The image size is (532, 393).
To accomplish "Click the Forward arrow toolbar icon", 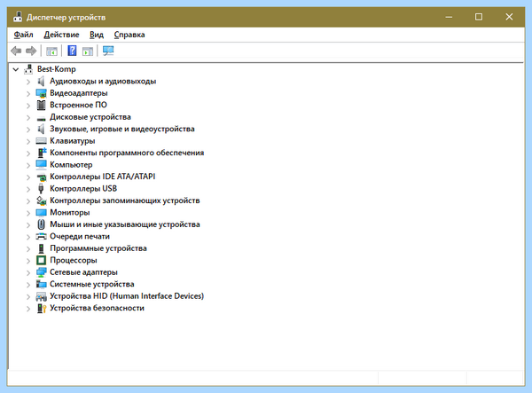I will pos(31,51).
